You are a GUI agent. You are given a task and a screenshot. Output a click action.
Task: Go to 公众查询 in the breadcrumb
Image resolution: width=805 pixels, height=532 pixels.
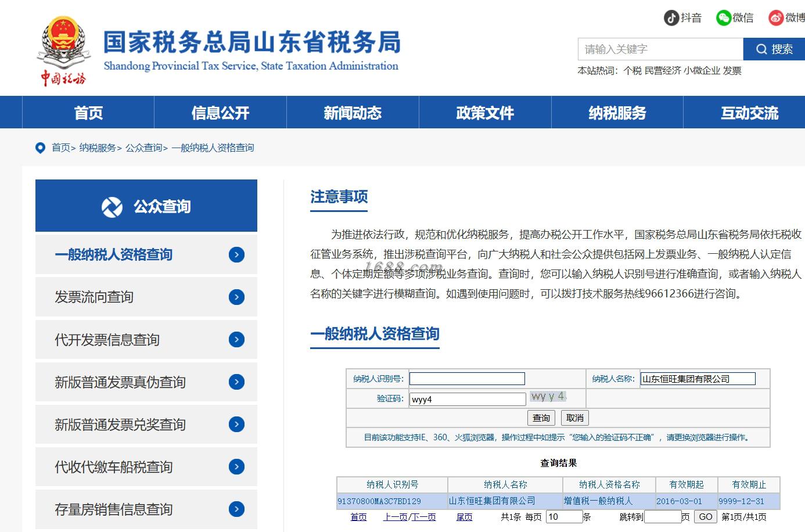pos(144,148)
